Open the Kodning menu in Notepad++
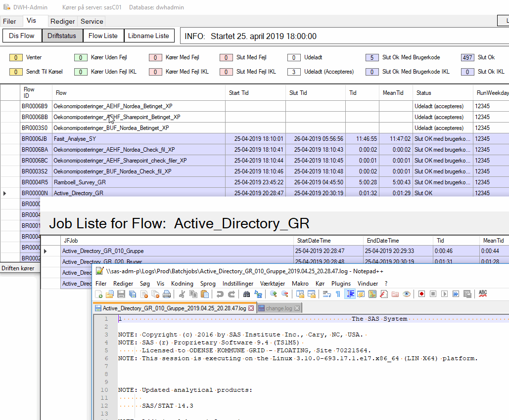This screenshot has width=509, height=420. 182,284
